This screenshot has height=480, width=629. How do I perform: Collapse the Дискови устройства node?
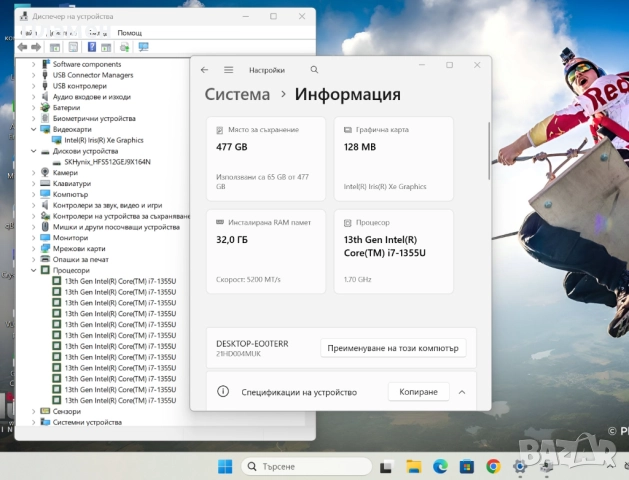34,151
